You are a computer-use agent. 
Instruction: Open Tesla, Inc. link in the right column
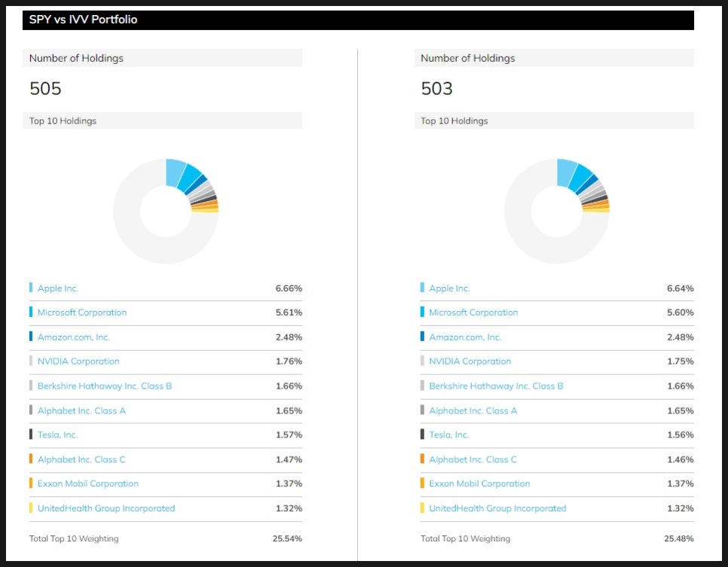(x=448, y=434)
